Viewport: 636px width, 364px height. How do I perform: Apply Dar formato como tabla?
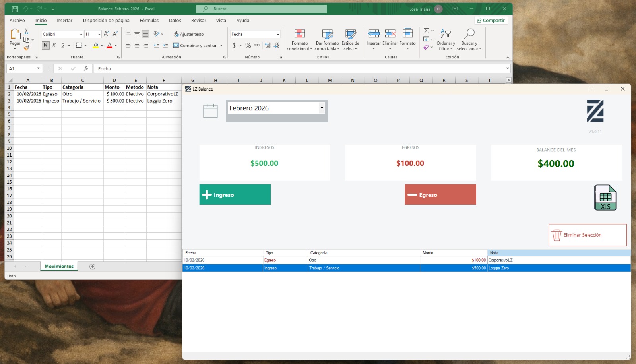pos(327,39)
